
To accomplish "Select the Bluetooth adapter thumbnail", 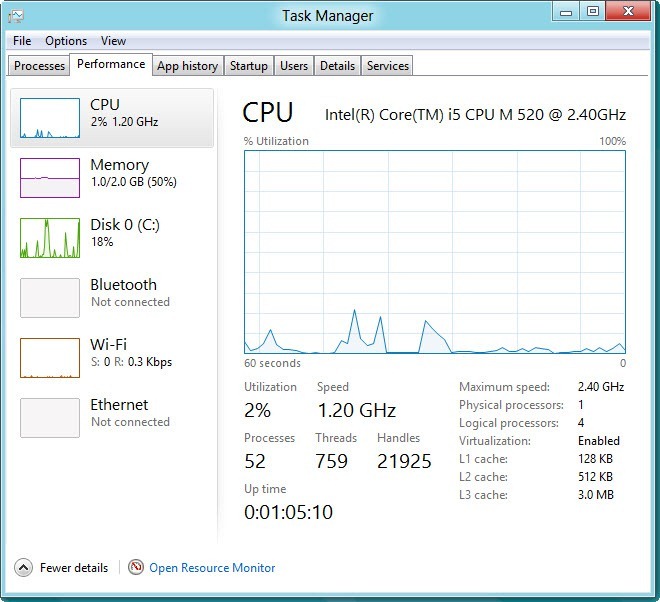I will click(x=49, y=298).
